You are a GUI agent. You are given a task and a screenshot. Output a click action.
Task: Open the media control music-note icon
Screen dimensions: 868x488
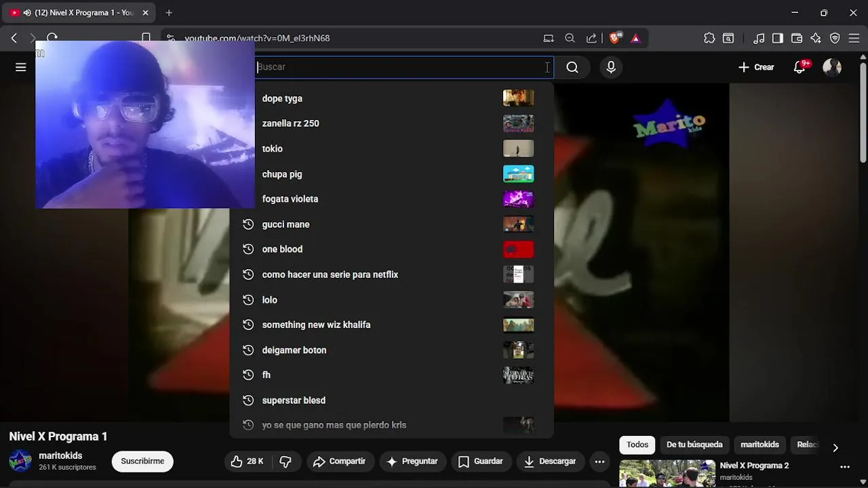759,38
